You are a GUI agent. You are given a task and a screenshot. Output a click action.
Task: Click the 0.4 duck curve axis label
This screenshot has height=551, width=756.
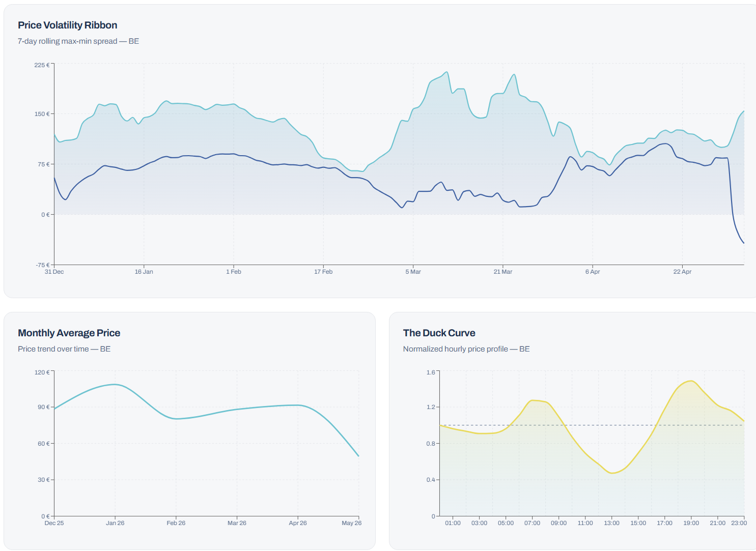click(431, 480)
